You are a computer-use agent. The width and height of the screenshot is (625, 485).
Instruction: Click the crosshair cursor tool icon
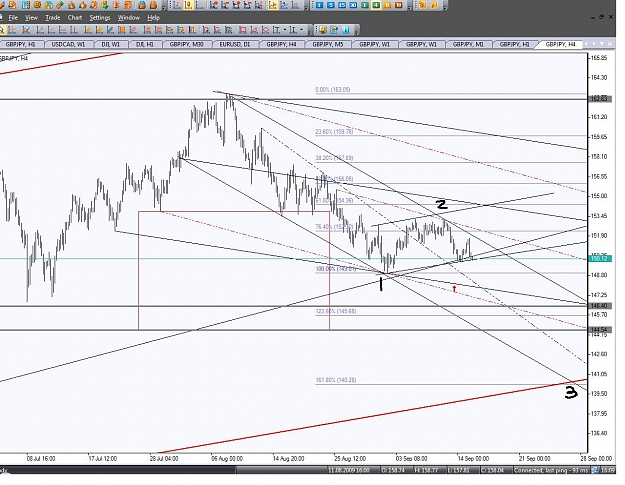click(x=12, y=30)
